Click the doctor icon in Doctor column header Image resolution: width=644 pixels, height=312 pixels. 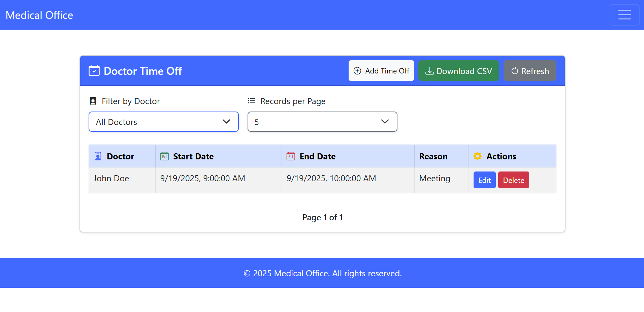(98, 156)
